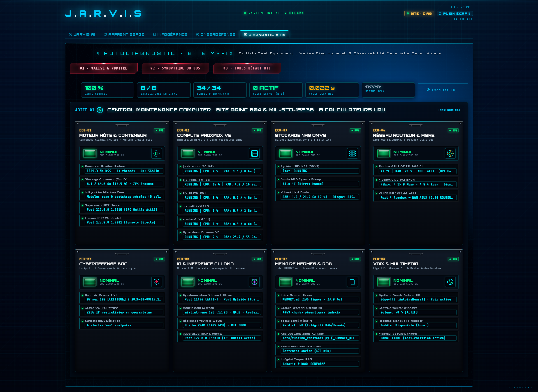
Task: Click the memory document icon on ECU-07
Action: tap(353, 282)
